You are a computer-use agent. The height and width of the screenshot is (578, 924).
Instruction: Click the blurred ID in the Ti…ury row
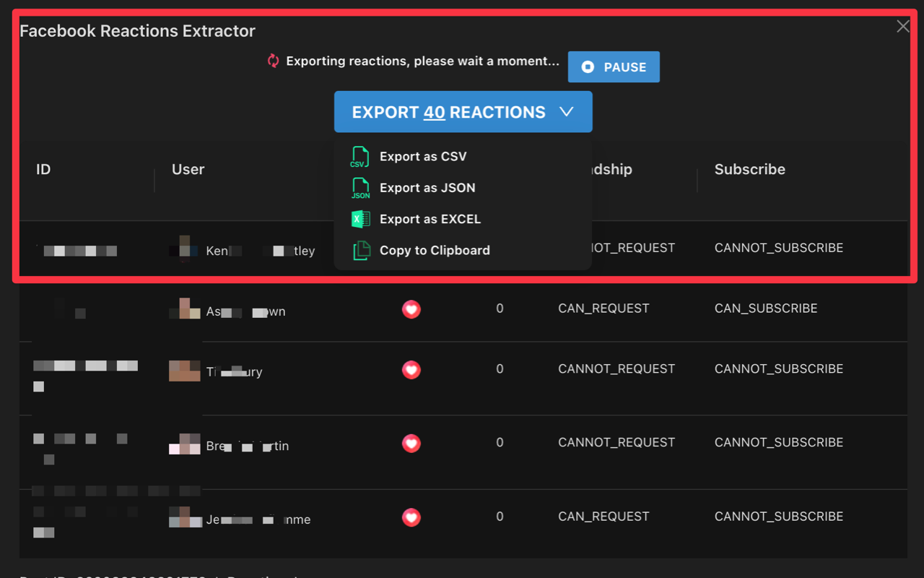click(x=85, y=376)
